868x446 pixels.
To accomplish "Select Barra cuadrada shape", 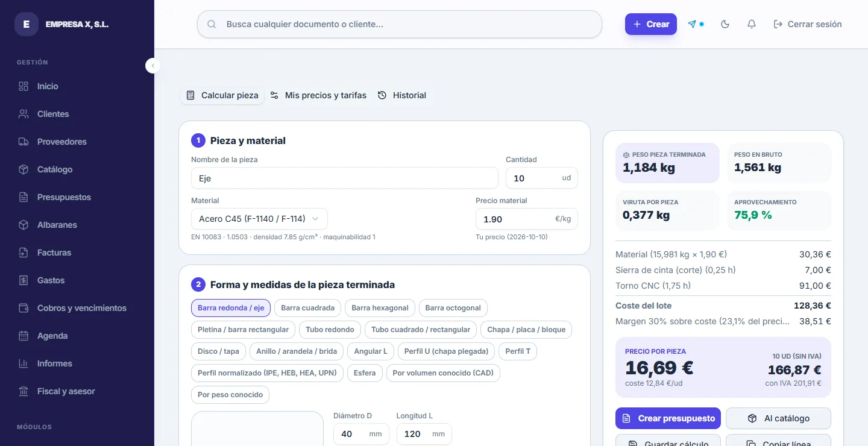I will coord(307,308).
